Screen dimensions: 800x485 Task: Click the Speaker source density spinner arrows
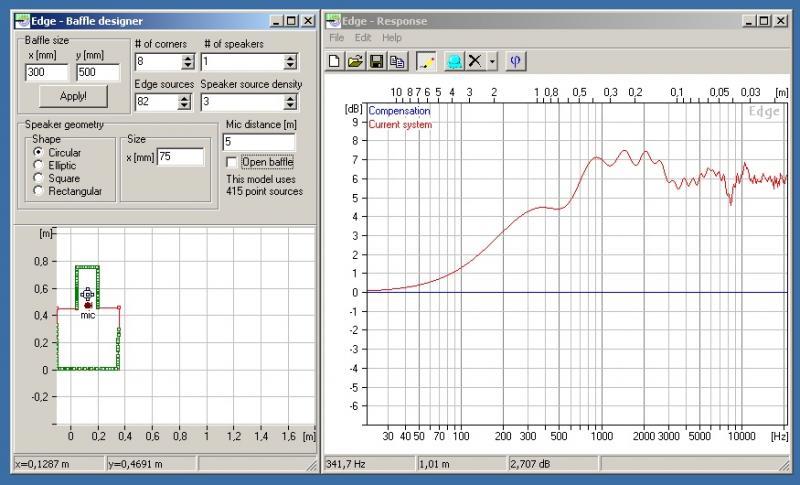point(290,102)
